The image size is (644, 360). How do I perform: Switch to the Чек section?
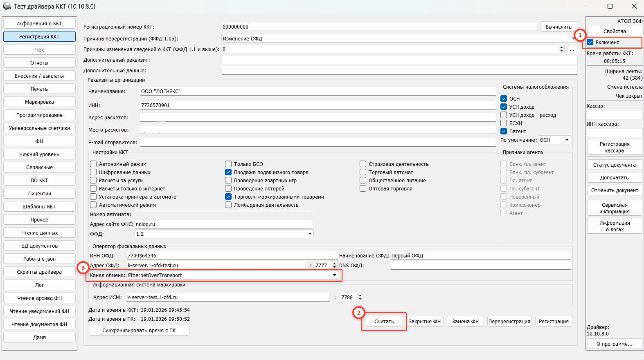pyautogui.click(x=39, y=49)
